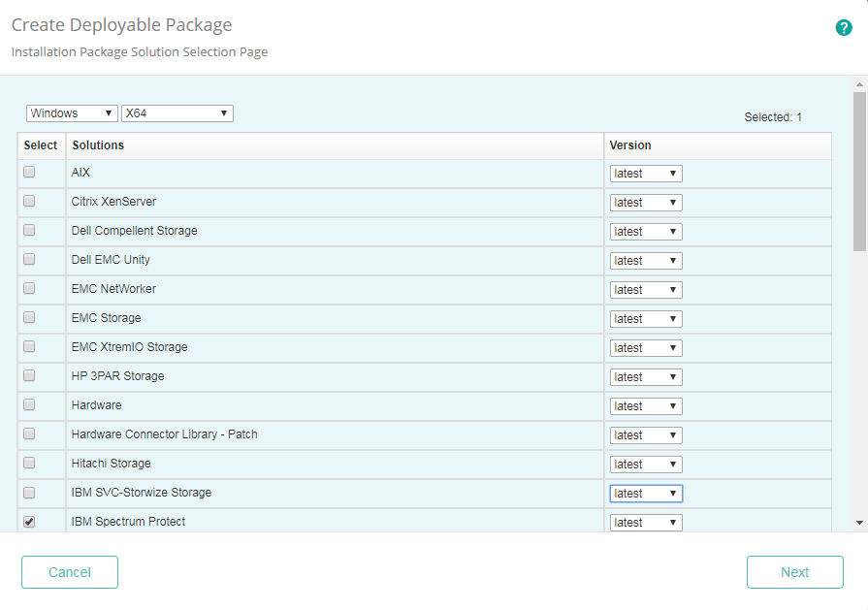Screen dimensions: 868x610
Task: Open the version dropdown for AIX
Action: [x=645, y=173]
